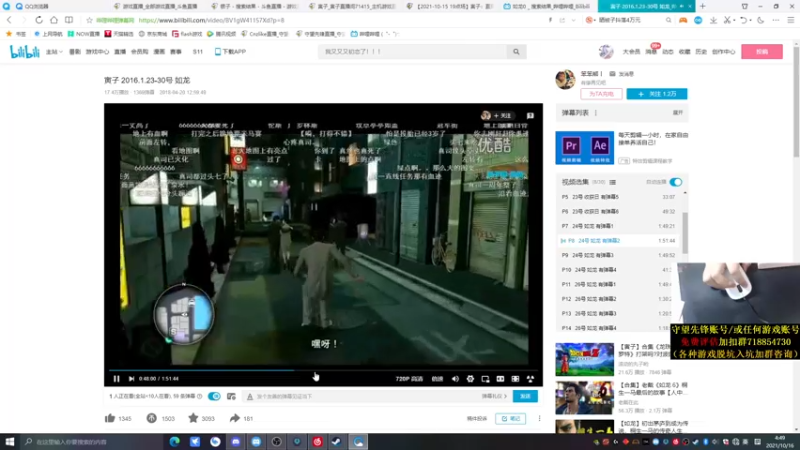Open the notes button
This screenshot has width=800, height=450.
[x=510, y=418]
